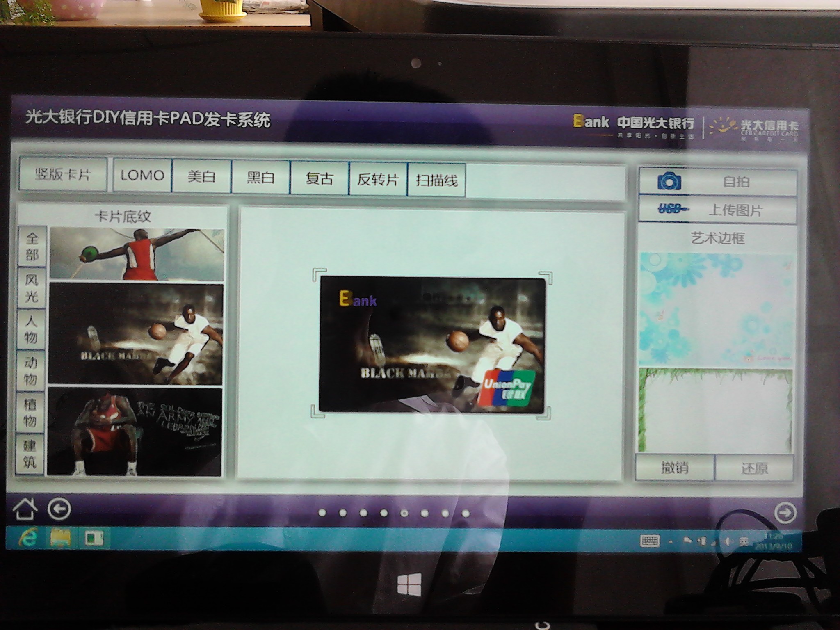Select the 植物 plants category
Image resolution: width=840 pixels, height=630 pixels.
(x=30, y=412)
